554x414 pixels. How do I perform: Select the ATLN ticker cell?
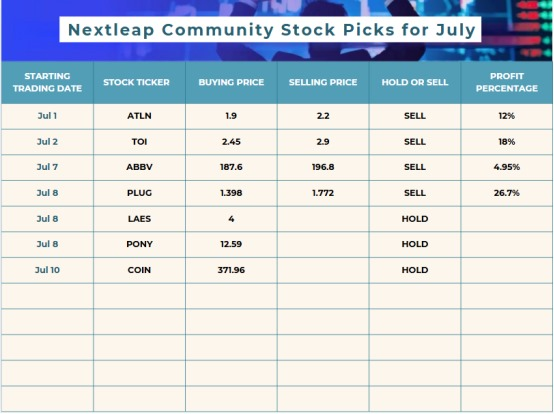139,116
